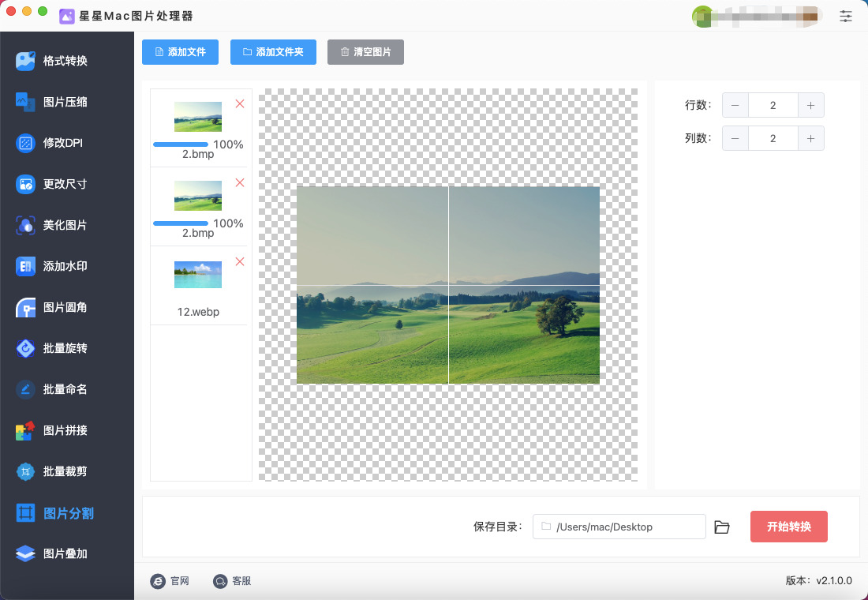Click the 图片分割 split icon

click(25, 513)
